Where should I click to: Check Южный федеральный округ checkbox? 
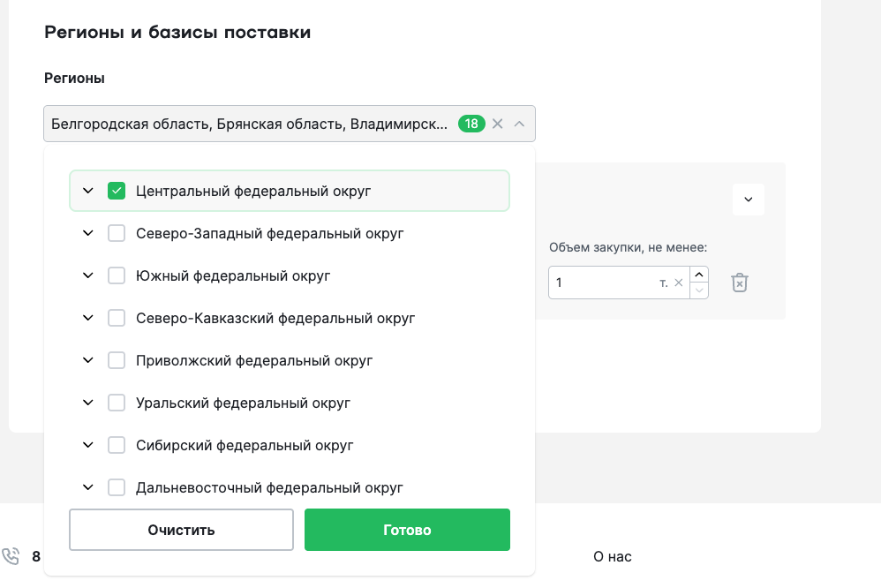(x=117, y=275)
